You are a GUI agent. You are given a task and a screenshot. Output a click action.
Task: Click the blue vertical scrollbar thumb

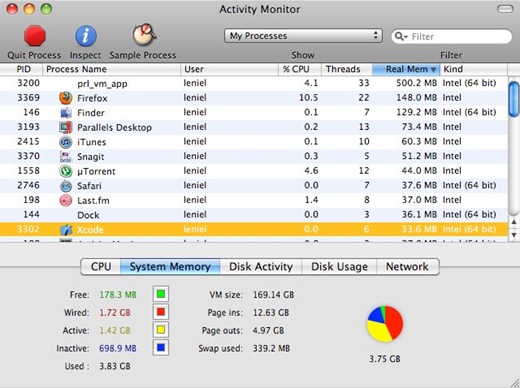tap(514, 99)
